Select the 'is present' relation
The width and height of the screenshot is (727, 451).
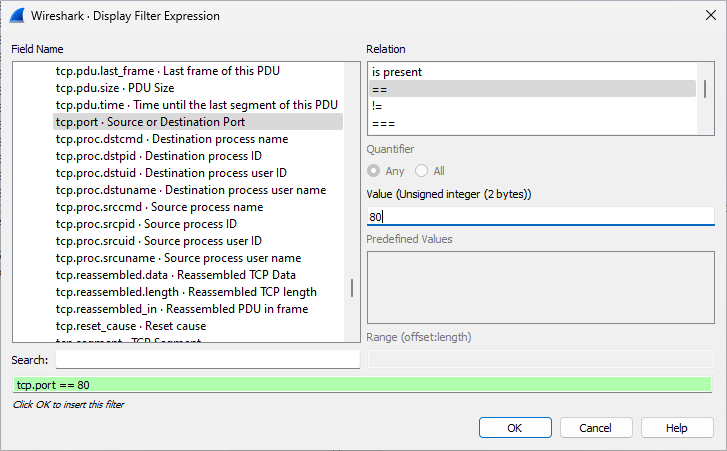click(x=533, y=72)
